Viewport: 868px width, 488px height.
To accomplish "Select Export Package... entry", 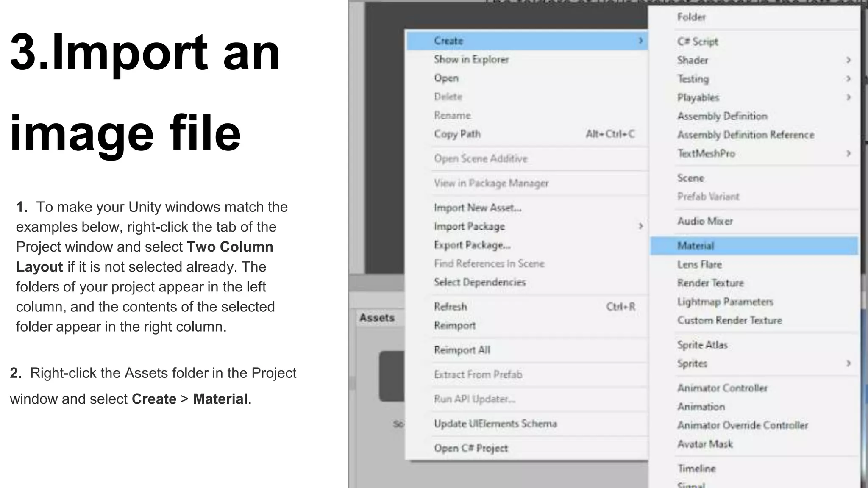I will (527, 245).
